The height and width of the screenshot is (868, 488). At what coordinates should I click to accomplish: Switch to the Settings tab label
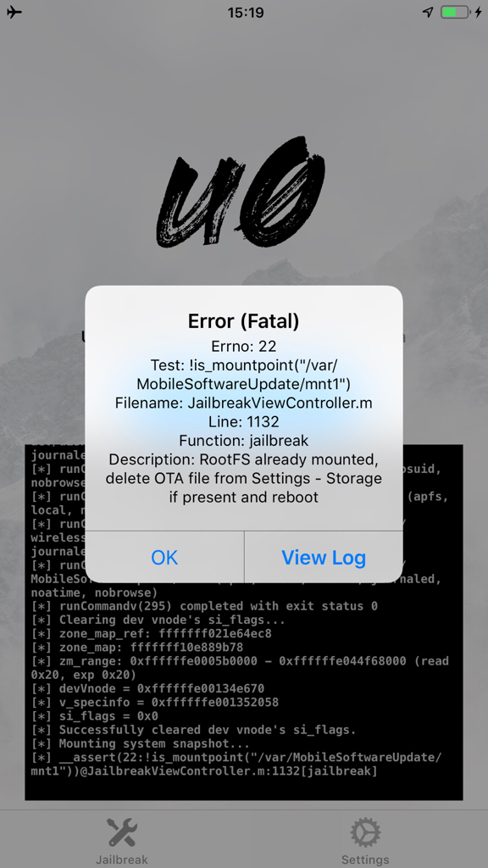click(365, 860)
